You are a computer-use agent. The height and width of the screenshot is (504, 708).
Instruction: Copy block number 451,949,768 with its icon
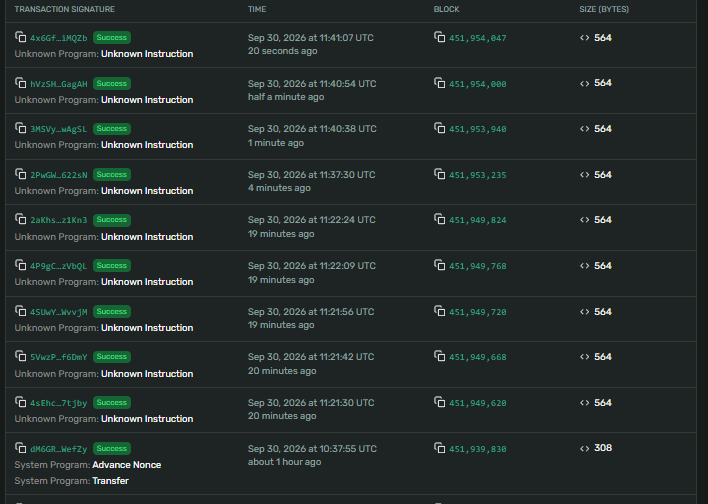[439, 265]
